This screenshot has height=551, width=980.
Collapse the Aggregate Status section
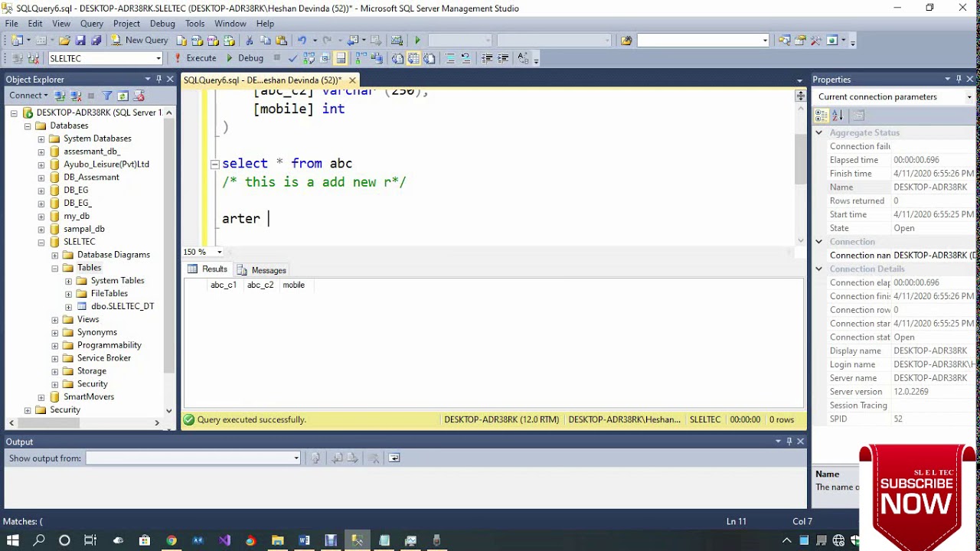[819, 132]
